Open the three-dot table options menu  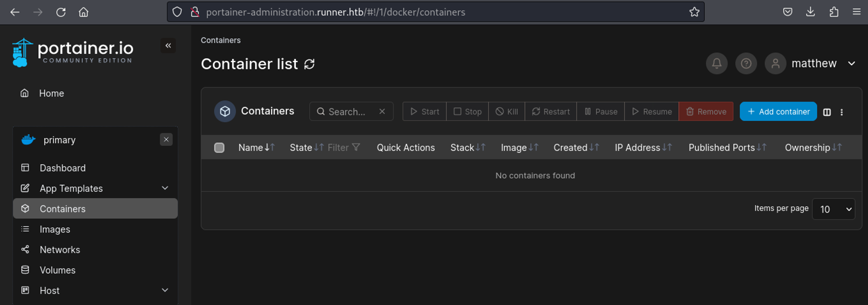click(842, 112)
